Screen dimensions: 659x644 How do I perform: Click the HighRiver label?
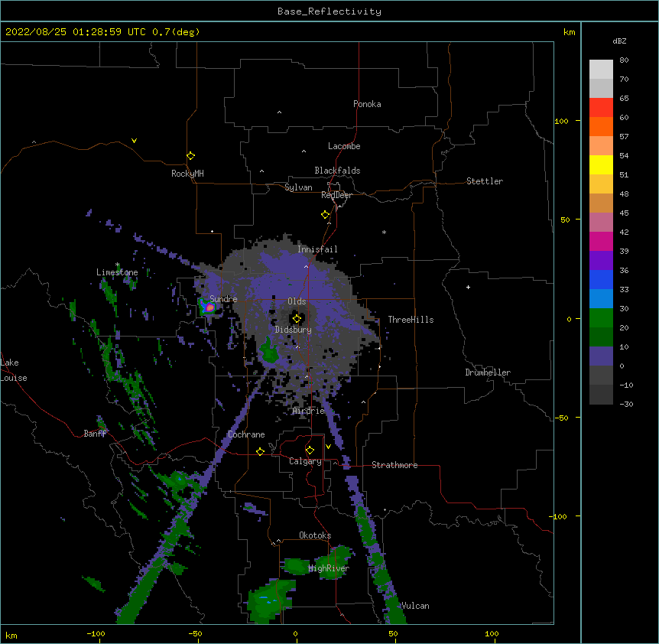[x=329, y=568]
